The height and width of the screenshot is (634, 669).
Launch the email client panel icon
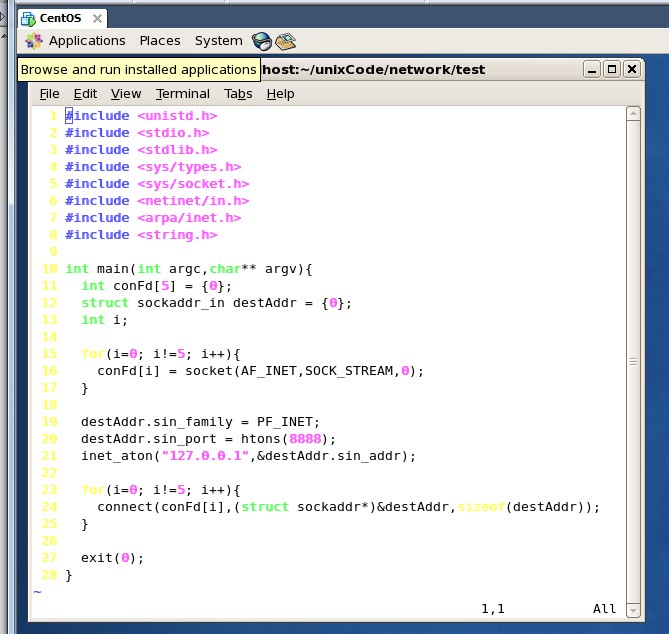285,41
